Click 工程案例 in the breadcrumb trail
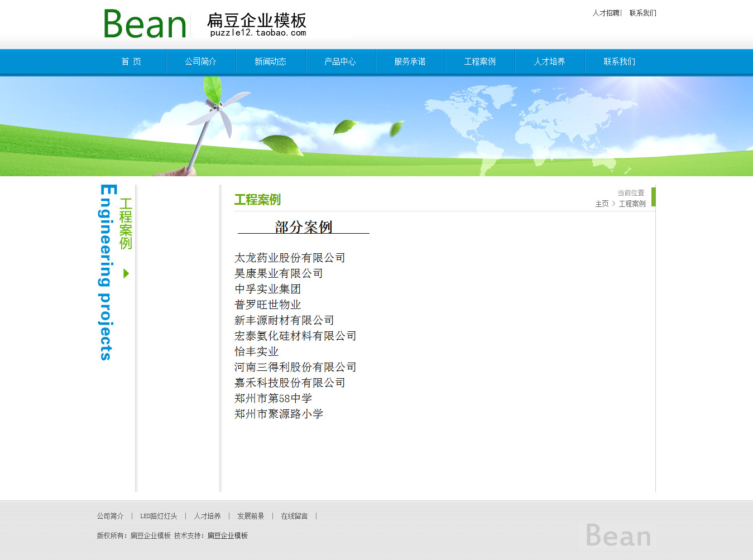 pos(632,204)
